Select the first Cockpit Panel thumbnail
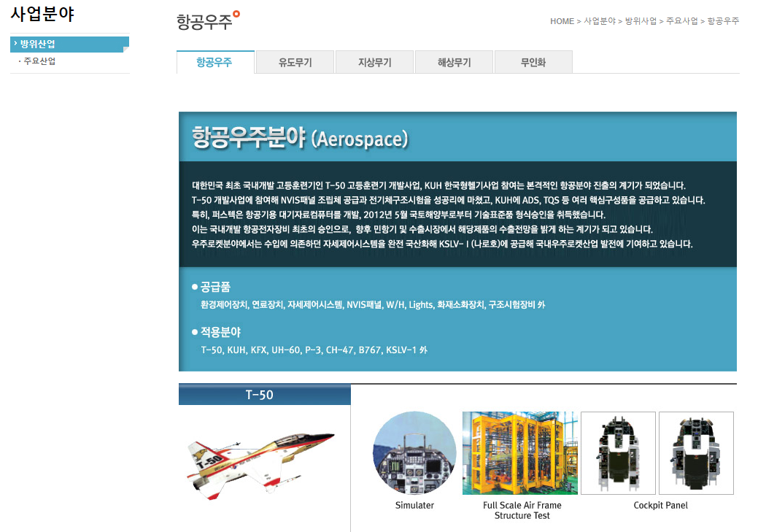Viewport: 758px width, 532px height. pos(619,453)
